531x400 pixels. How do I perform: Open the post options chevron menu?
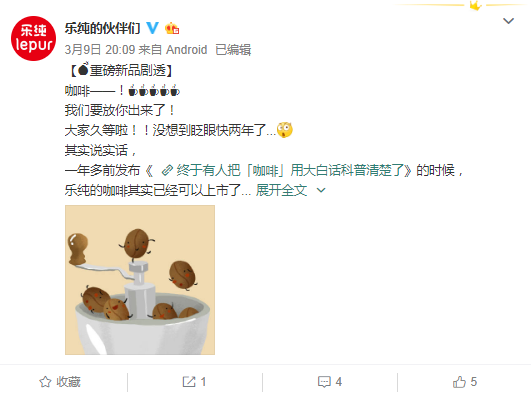pos(509,21)
